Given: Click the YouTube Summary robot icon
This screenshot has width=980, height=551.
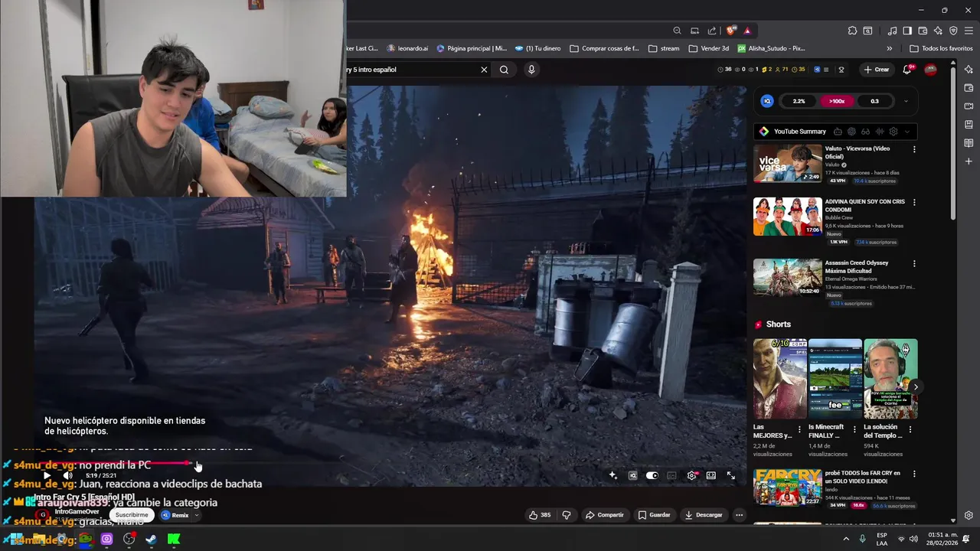Looking at the screenshot, I should point(838,132).
